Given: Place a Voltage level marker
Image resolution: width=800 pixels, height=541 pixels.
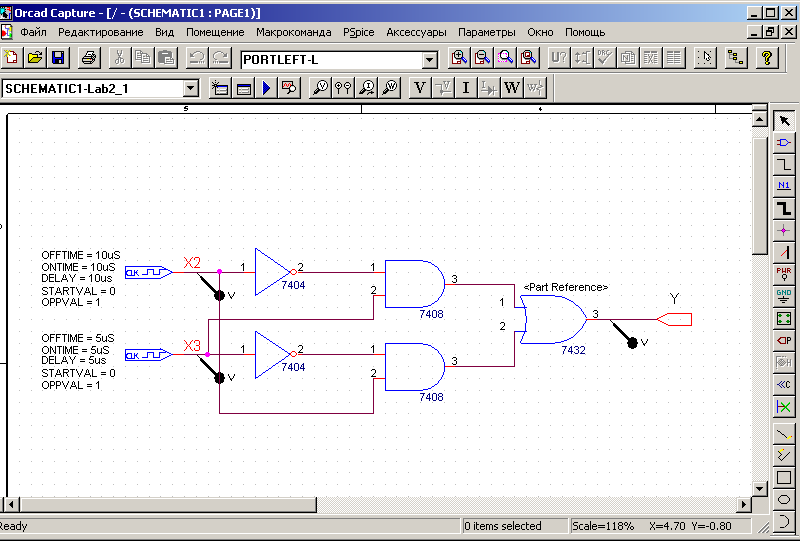Looking at the screenshot, I should 321,88.
